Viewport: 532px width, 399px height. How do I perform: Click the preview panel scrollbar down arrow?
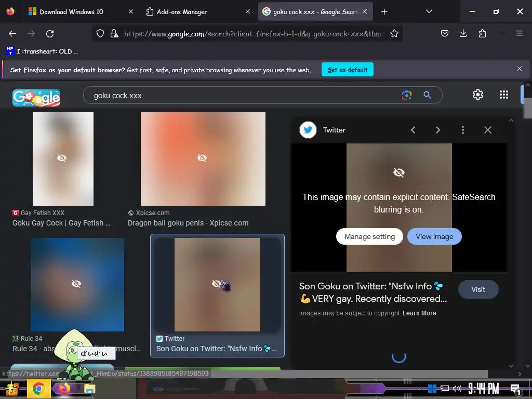coord(511,366)
